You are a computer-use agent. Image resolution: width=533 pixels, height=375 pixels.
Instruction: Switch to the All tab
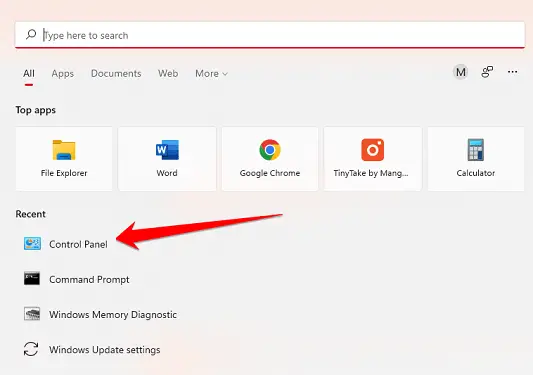[29, 73]
